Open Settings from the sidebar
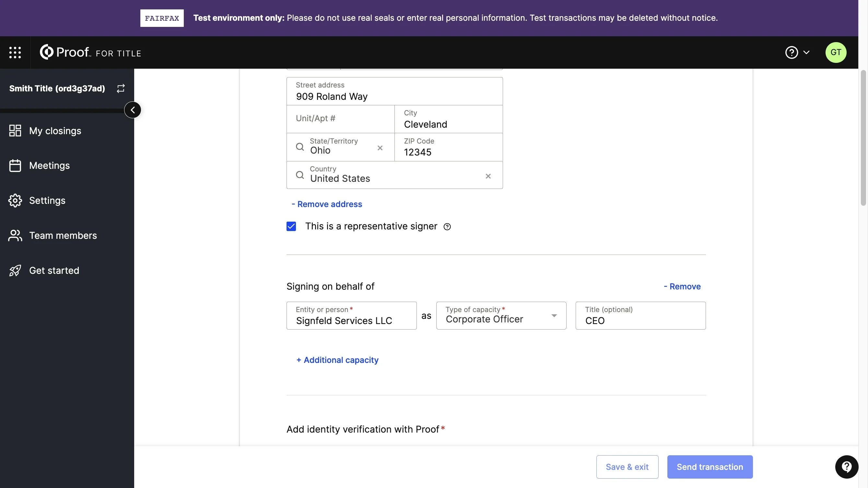This screenshot has height=488, width=868. (47, 200)
